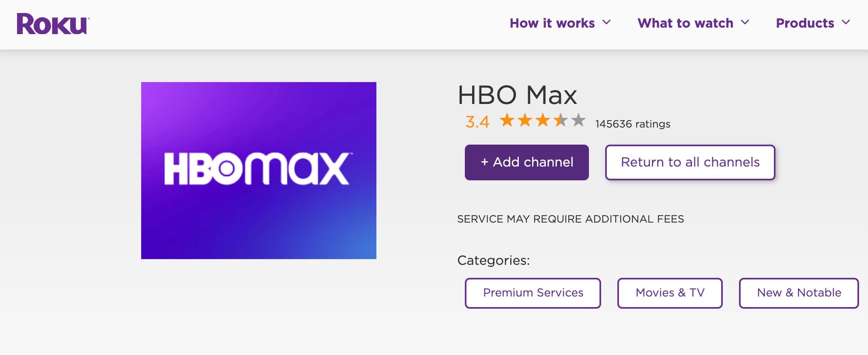Click the 145636 ratings text

pyautogui.click(x=633, y=124)
